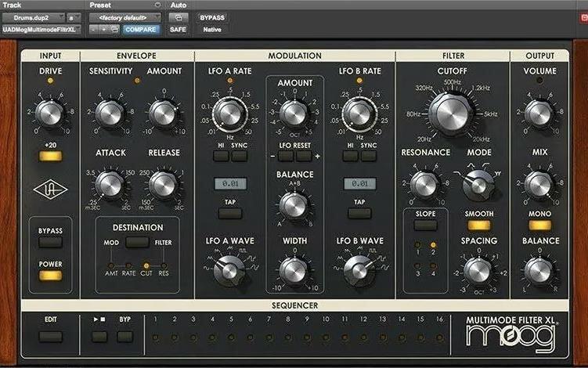Screen dimensions: 588x368
Task: Click the Modulation Balance A+B knob
Action: 294,206
